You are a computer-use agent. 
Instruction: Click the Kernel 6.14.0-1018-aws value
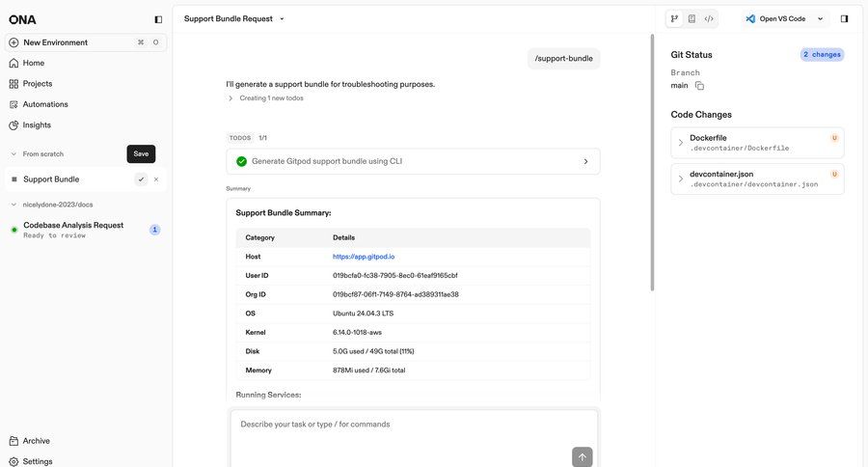(x=357, y=332)
